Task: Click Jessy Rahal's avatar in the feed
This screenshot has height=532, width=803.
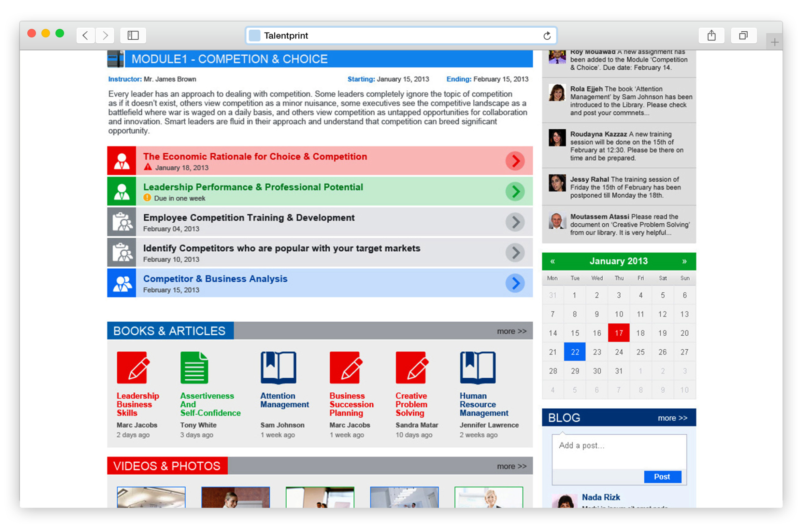Action: coord(557,183)
